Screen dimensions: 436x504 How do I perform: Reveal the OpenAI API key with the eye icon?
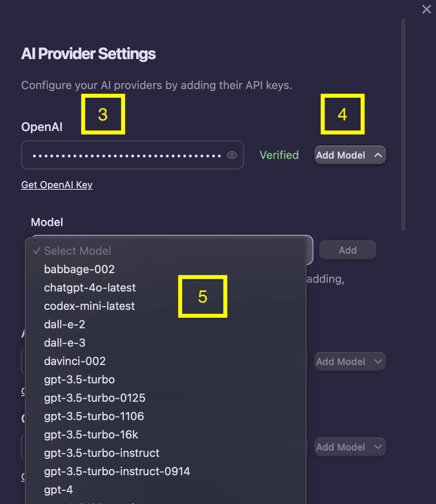pyautogui.click(x=232, y=155)
